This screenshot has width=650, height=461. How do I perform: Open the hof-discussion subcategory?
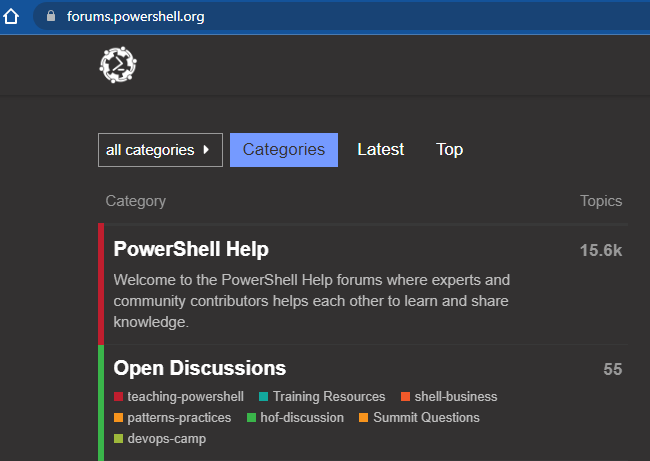(301, 418)
